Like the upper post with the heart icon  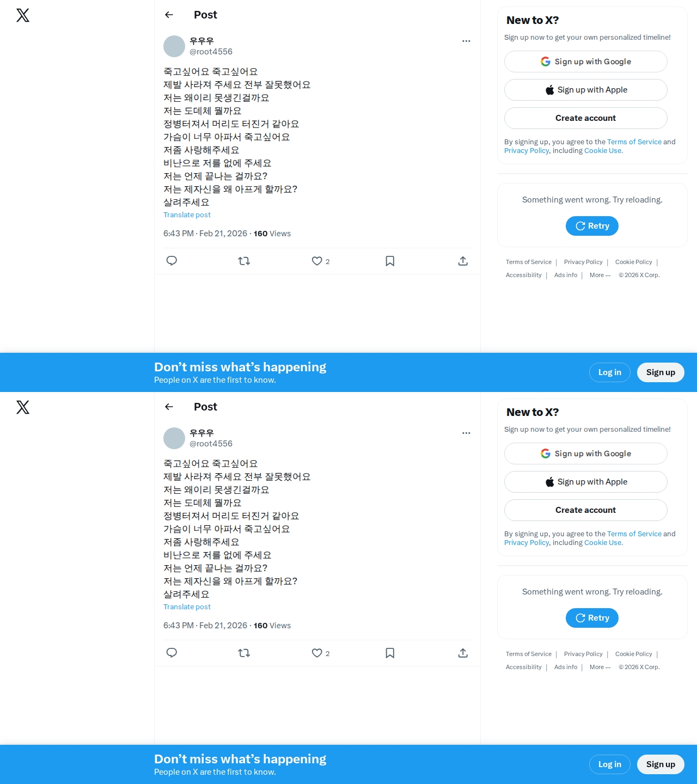317,261
